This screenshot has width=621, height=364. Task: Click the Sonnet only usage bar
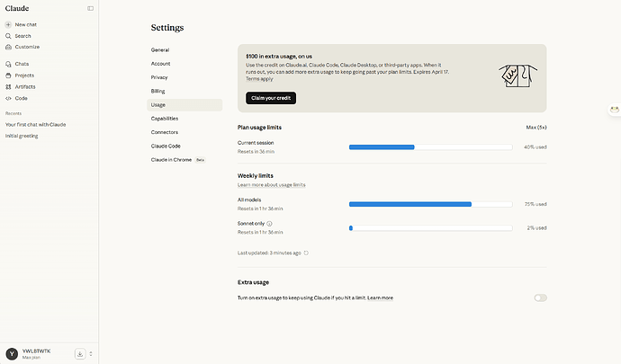tap(430, 228)
